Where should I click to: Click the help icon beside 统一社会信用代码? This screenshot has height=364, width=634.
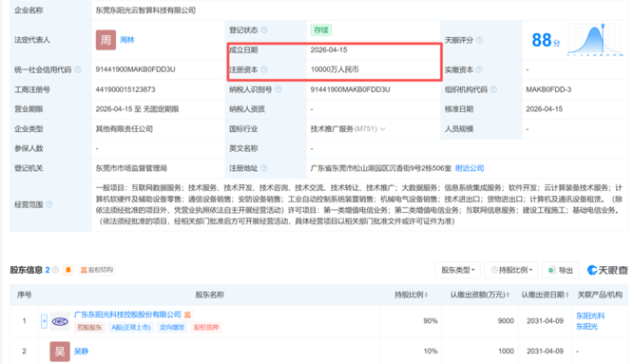(78, 69)
